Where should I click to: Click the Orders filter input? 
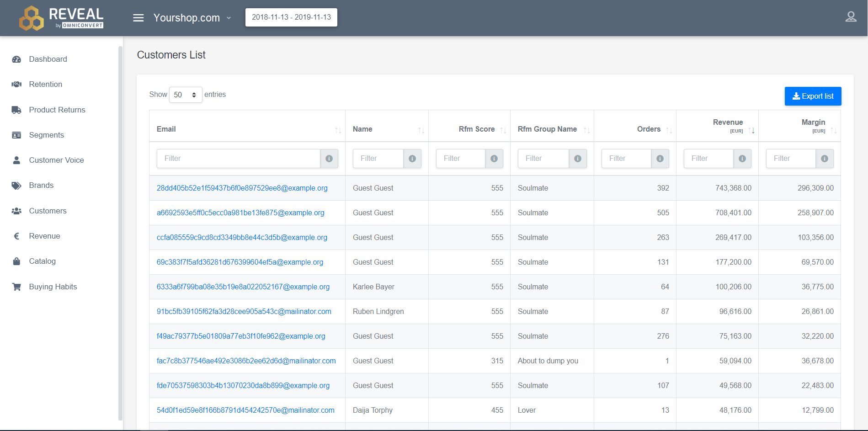(x=627, y=159)
